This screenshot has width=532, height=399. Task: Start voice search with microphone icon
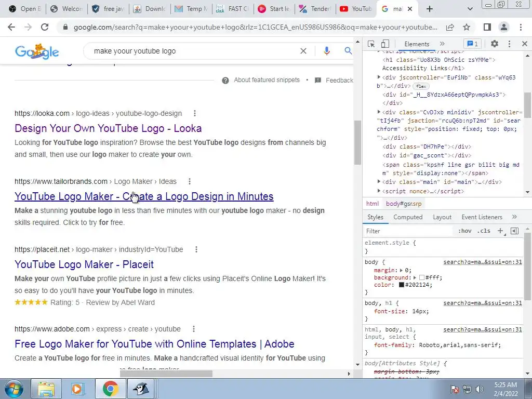click(326, 51)
